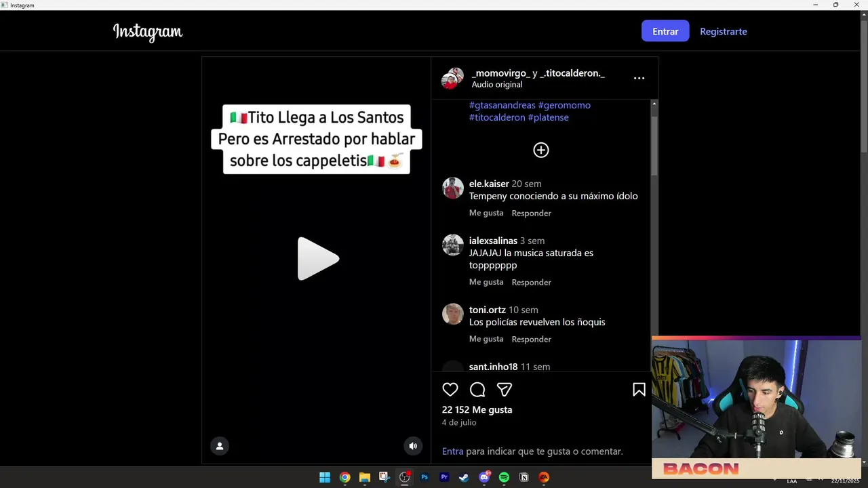Open #geromomo hashtag
This screenshot has width=868, height=488.
[x=564, y=105]
